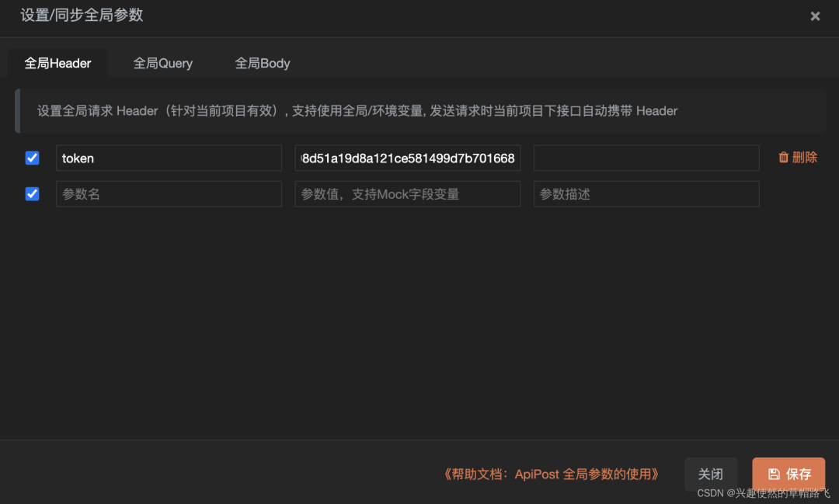Click the save disk icon on 保存 button

point(774,474)
